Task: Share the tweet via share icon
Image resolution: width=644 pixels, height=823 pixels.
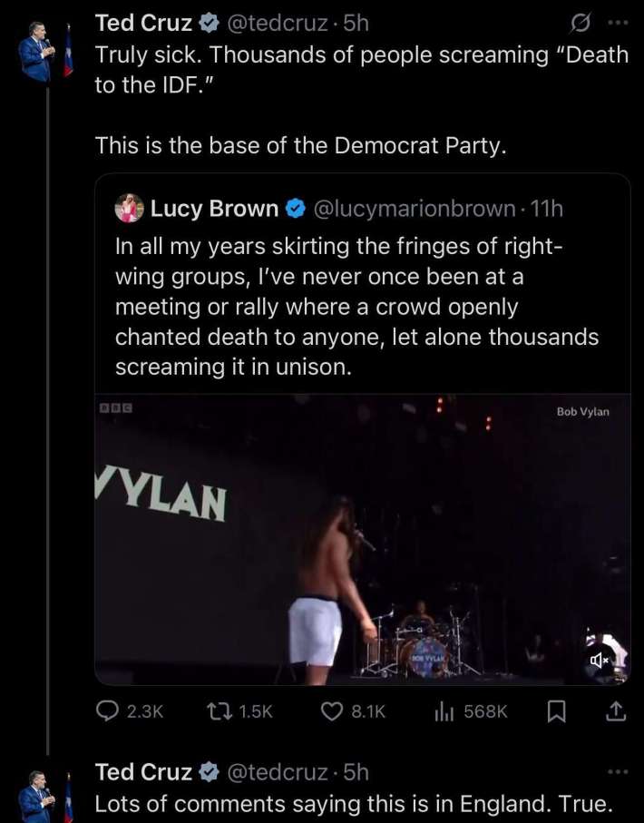Action: pyautogui.click(x=616, y=711)
